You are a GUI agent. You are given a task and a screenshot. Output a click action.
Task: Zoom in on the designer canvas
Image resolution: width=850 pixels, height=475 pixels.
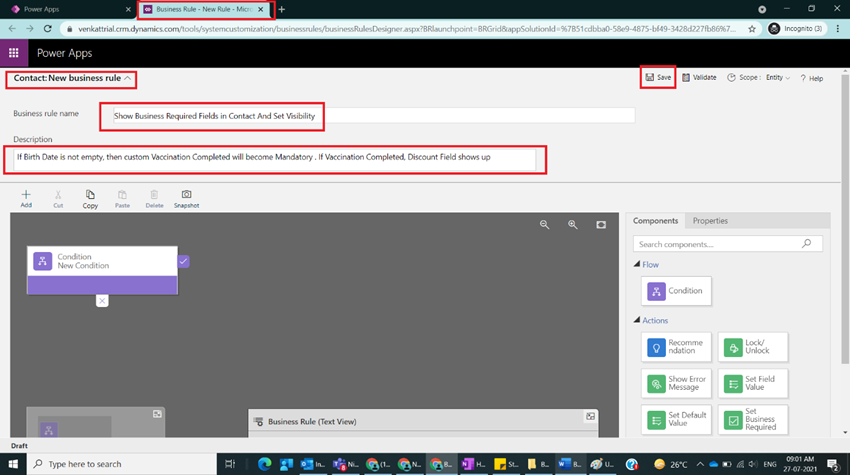point(572,224)
